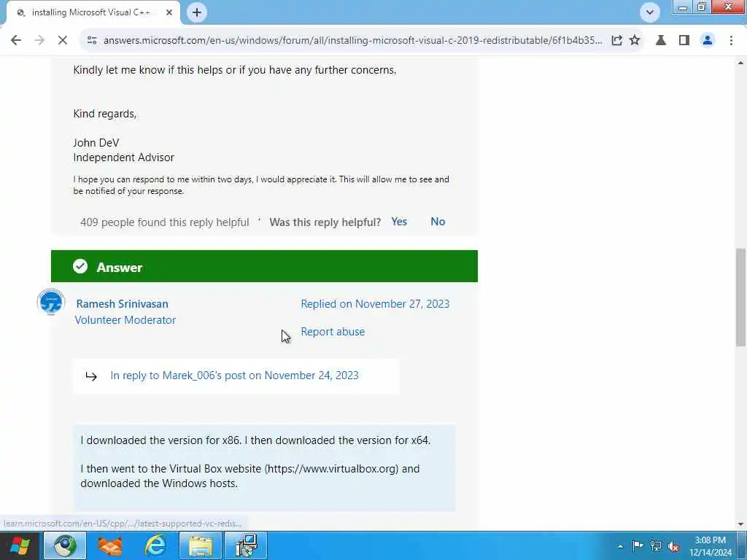Image resolution: width=747 pixels, height=560 pixels.
Task: Click the 'John DeV' signature text
Action: [96, 143]
